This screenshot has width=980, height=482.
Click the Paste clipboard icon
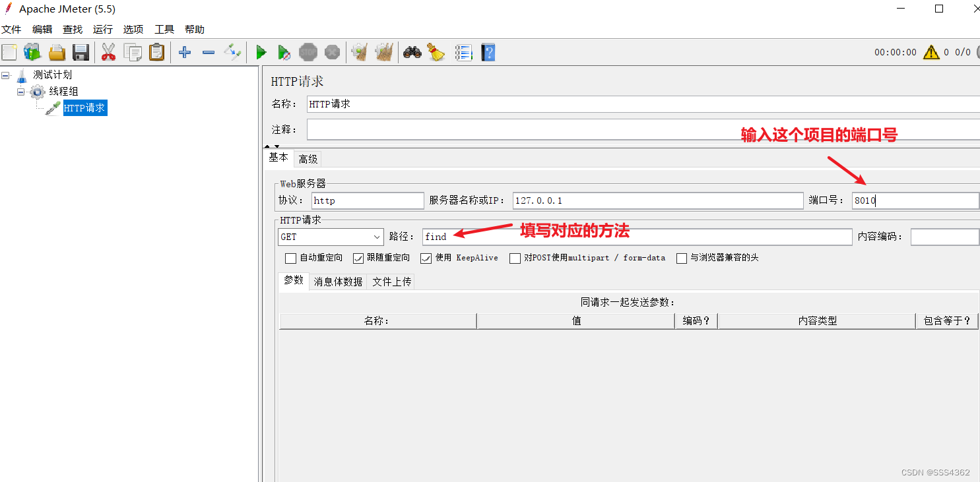click(156, 52)
